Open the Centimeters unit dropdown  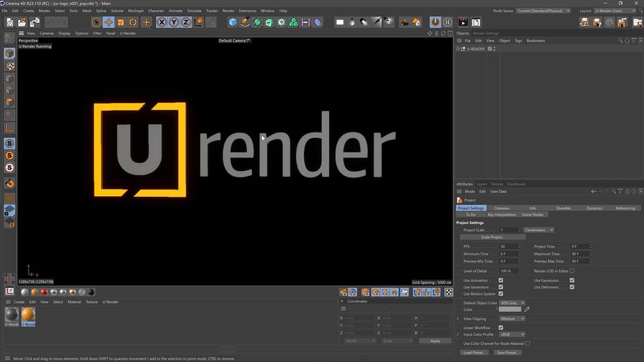click(x=539, y=230)
